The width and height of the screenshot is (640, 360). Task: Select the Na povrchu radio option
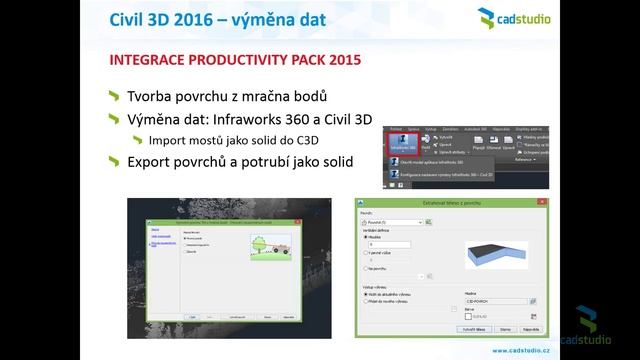click(366, 269)
